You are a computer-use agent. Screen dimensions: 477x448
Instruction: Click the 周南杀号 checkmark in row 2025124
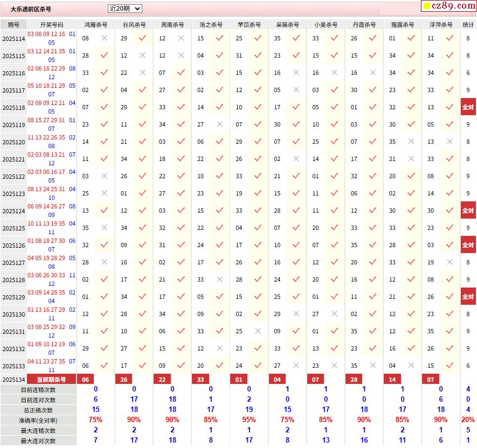click(x=181, y=211)
